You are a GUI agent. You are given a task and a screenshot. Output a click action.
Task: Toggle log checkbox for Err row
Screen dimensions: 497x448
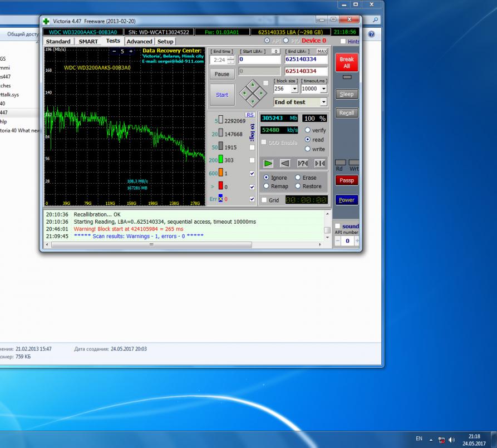(x=252, y=199)
